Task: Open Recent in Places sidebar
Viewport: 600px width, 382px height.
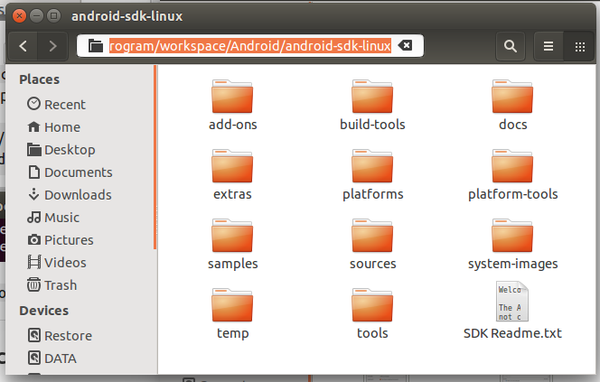Action: click(x=56, y=104)
